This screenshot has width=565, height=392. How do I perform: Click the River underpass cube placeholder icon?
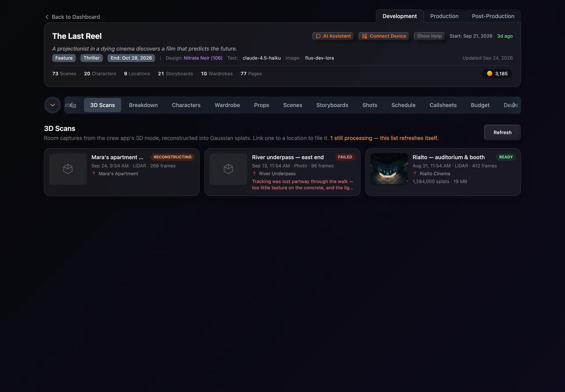tap(228, 169)
